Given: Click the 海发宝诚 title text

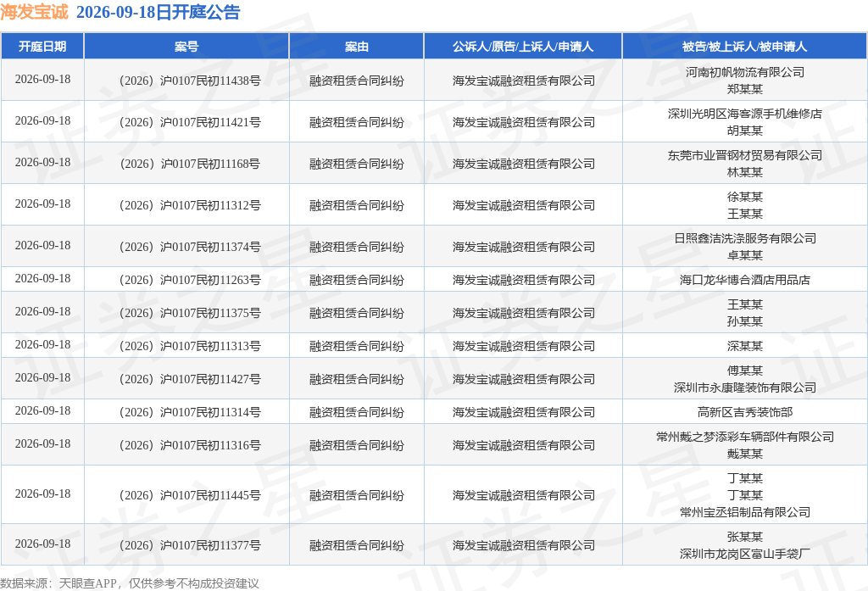Looking at the screenshot, I should (x=34, y=12).
